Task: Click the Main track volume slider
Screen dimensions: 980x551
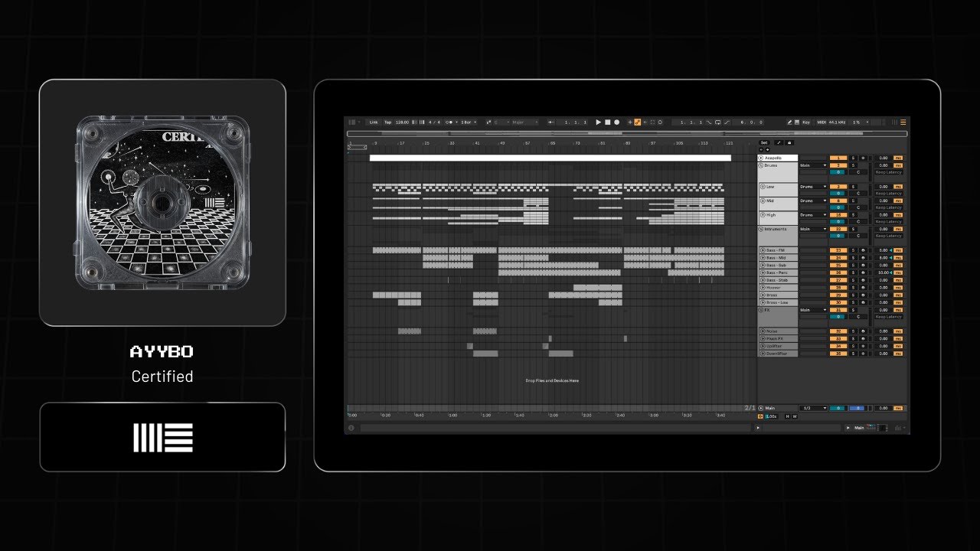Action: pos(838,408)
